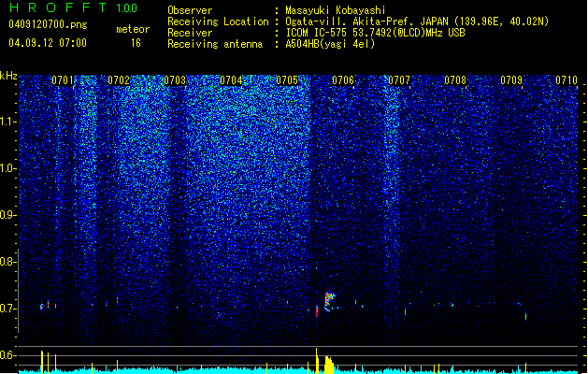
Task: Click the date 04.09.12 07:00
Action: [48, 43]
